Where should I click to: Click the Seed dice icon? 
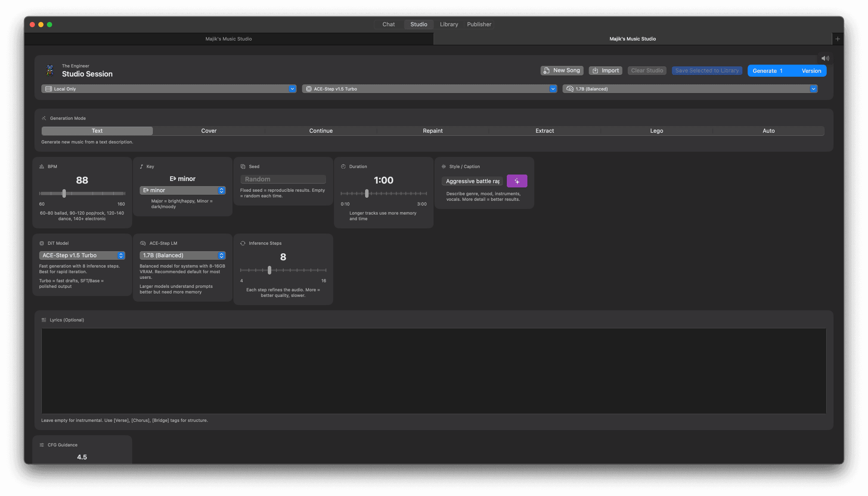pyautogui.click(x=243, y=166)
